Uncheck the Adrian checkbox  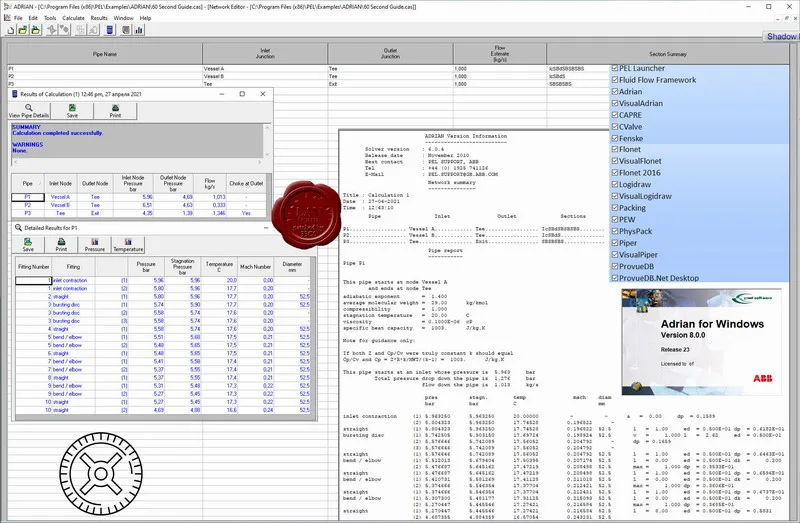(615, 91)
